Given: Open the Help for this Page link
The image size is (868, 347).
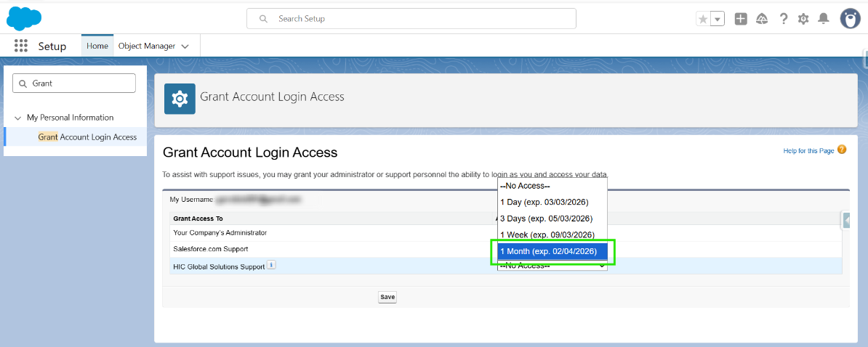Looking at the screenshot, I should click(808, 151).
